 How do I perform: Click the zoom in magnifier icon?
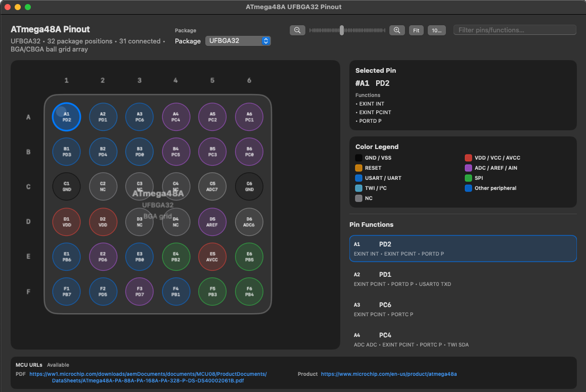click(397, 30)
